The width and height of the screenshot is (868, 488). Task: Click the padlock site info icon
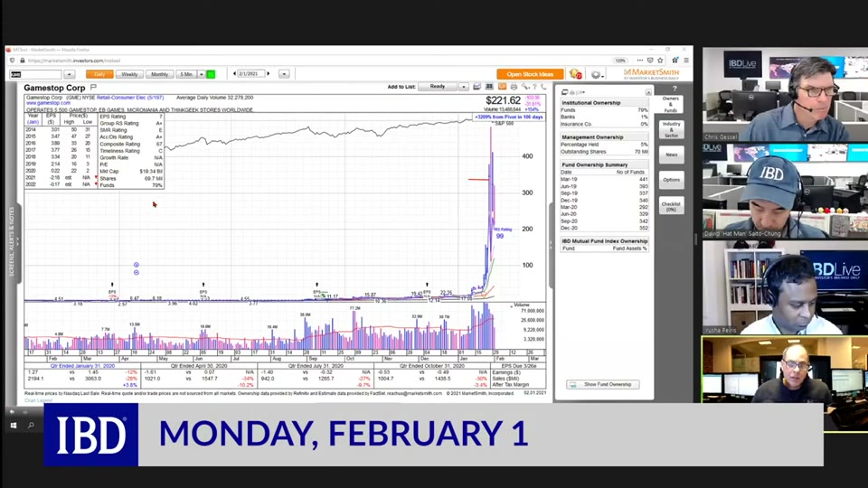coord(22,61)
